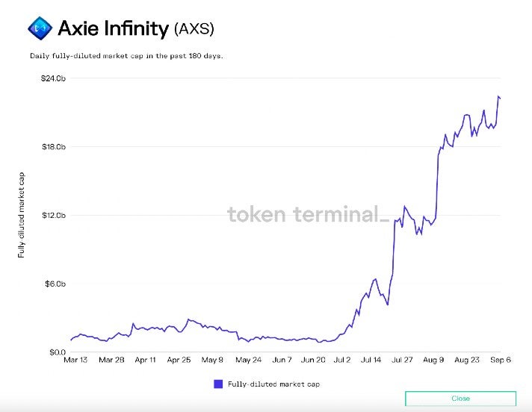The image size is (532, 412).
Task: Click the Close button
Action: point(460,399)
